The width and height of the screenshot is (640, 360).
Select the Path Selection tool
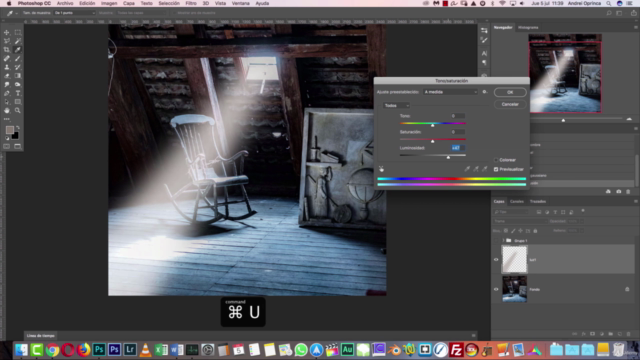[x=7, y=102]
